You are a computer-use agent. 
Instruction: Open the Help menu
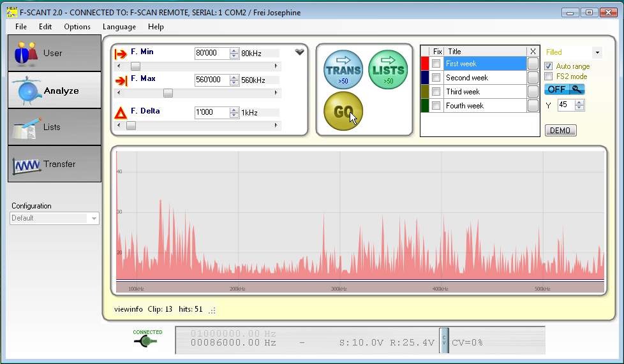pyautogui.click(x=156, y=27)
